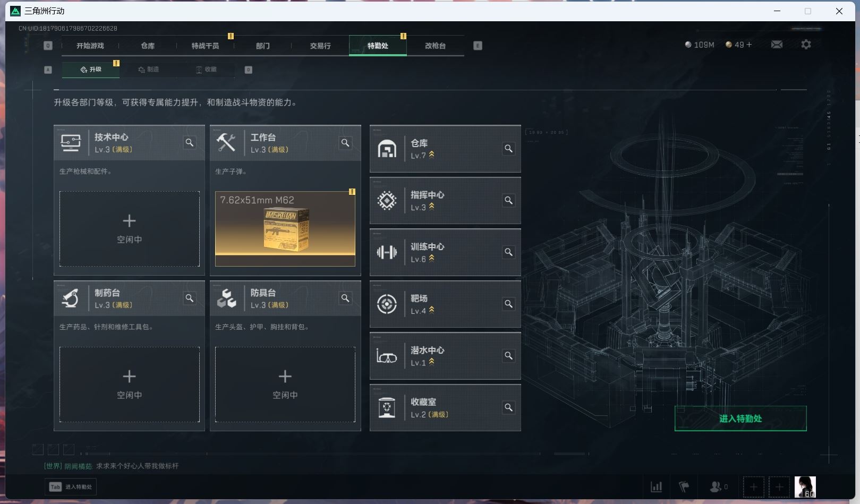Expand 靶场 Lv.4 upgrade entry

445,304
